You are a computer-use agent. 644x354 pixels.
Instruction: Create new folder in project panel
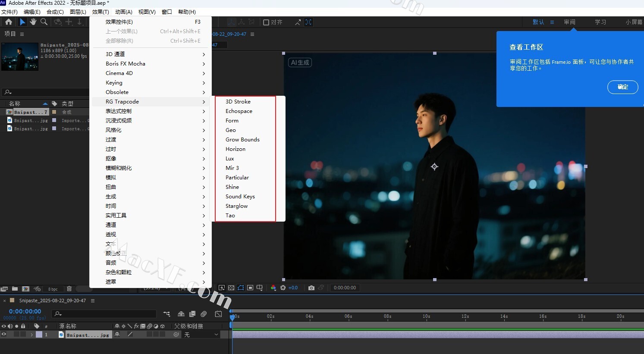(x=15, y=288)
